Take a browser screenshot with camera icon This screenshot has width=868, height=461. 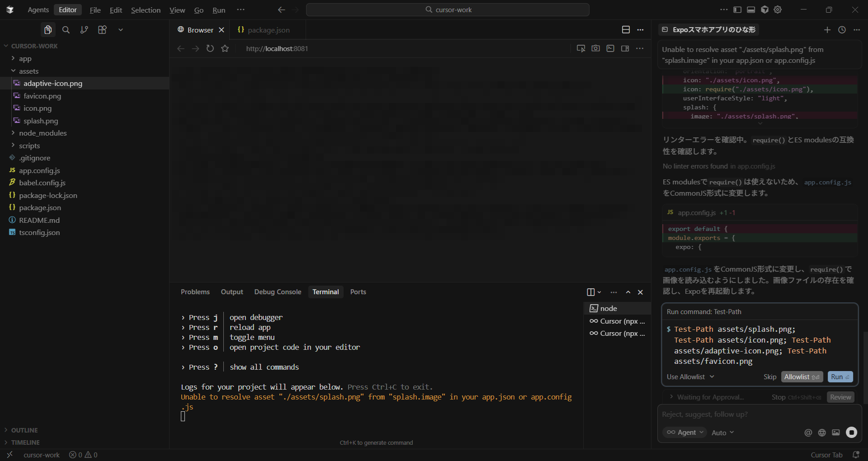click(595, 48)
